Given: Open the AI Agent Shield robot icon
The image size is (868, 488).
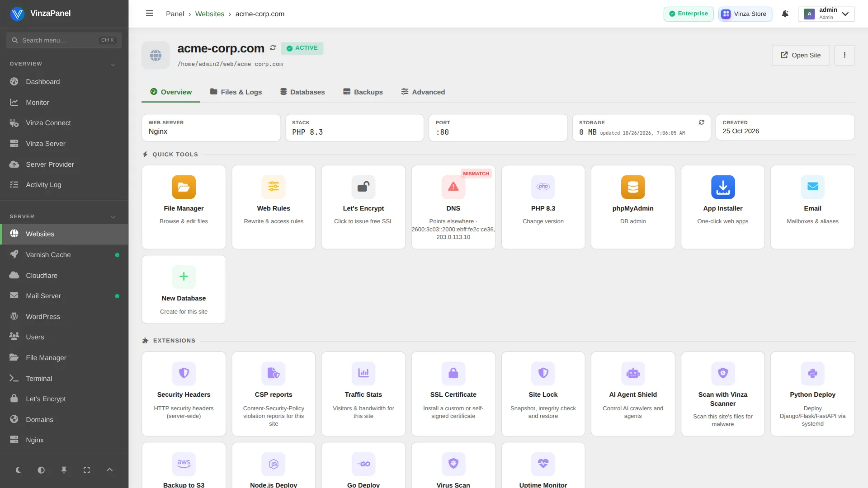Looking at the screenshot, I should coord(633,373).
